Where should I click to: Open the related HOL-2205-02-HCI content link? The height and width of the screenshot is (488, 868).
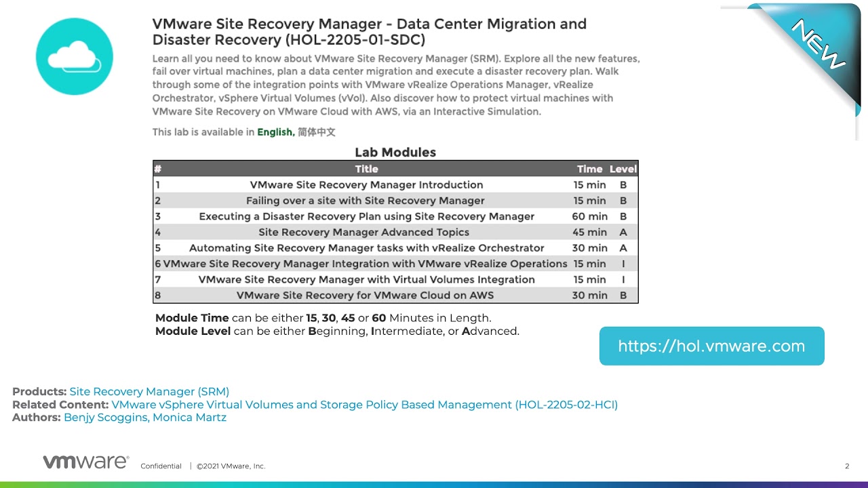(x=366, y=405)
